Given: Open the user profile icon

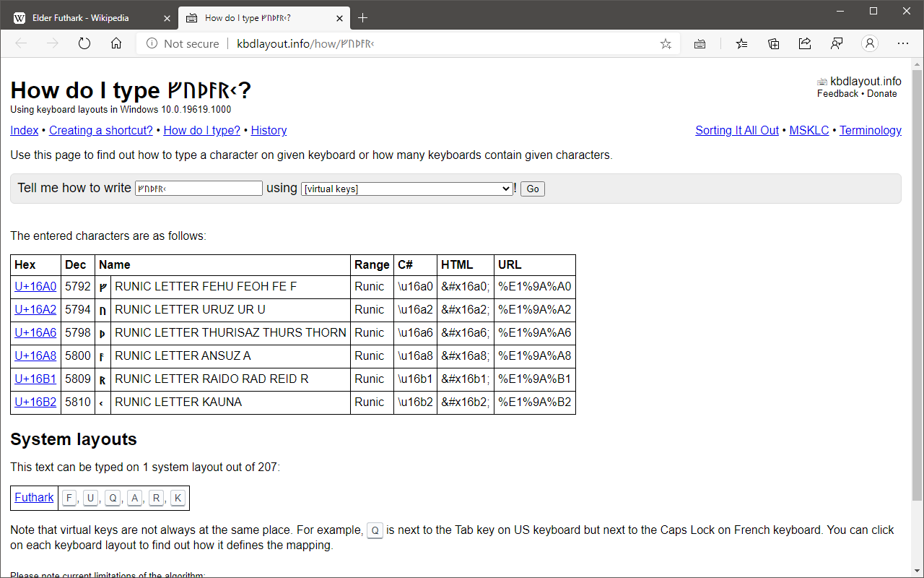Looking at the screenshot, I should click(870, 43).
